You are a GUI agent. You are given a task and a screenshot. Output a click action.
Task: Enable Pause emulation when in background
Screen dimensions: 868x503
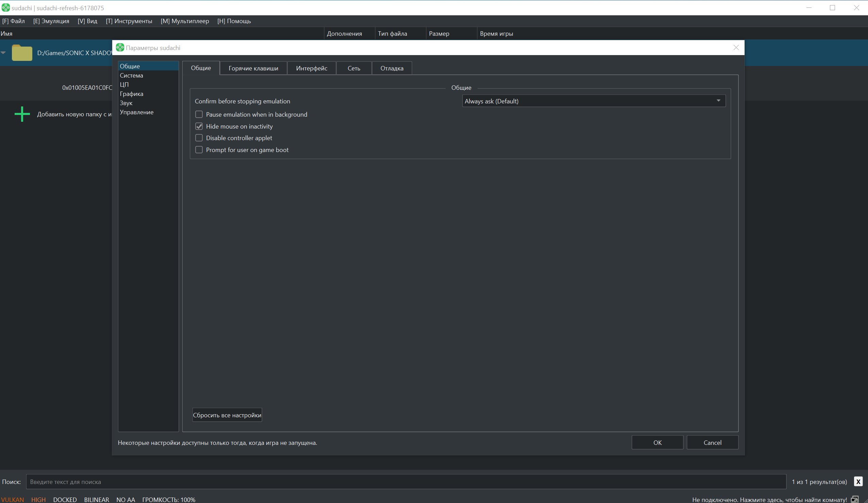199,114
